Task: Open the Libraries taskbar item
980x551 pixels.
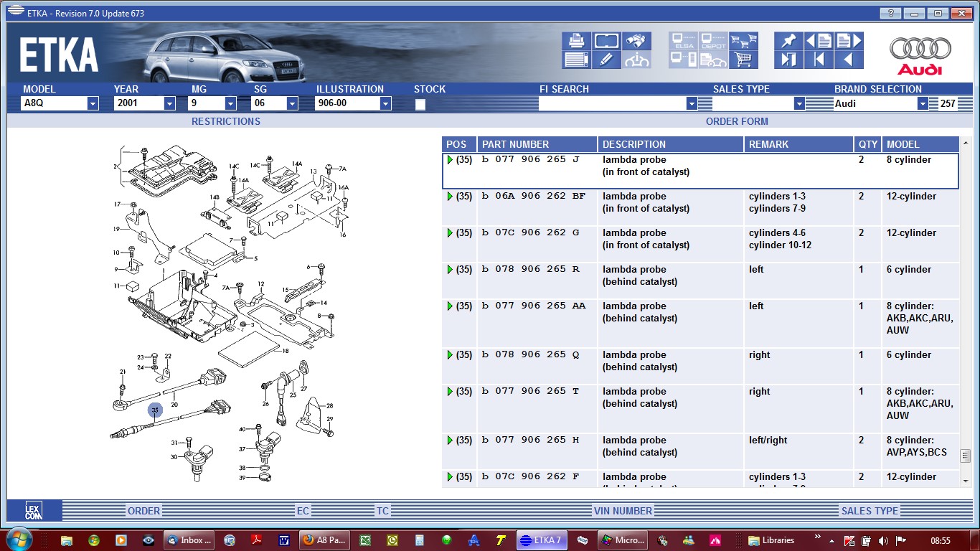Action: pyautogui.click(x=771, y=540)
